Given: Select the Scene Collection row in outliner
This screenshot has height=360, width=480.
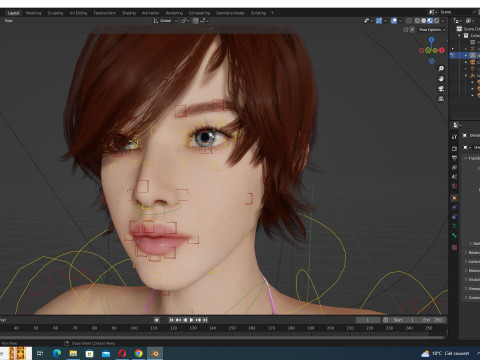Looking at the screenshot, I should point(468,29).
